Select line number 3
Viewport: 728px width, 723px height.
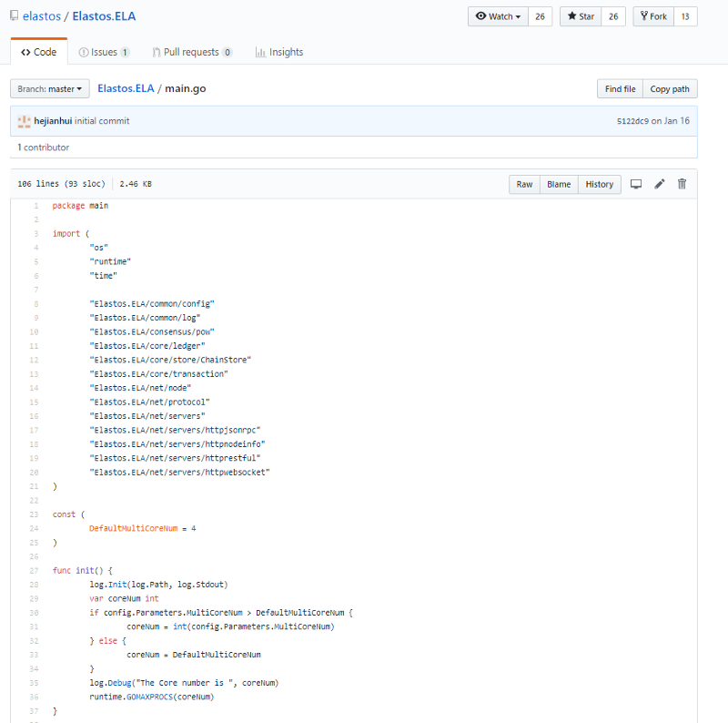35,234
